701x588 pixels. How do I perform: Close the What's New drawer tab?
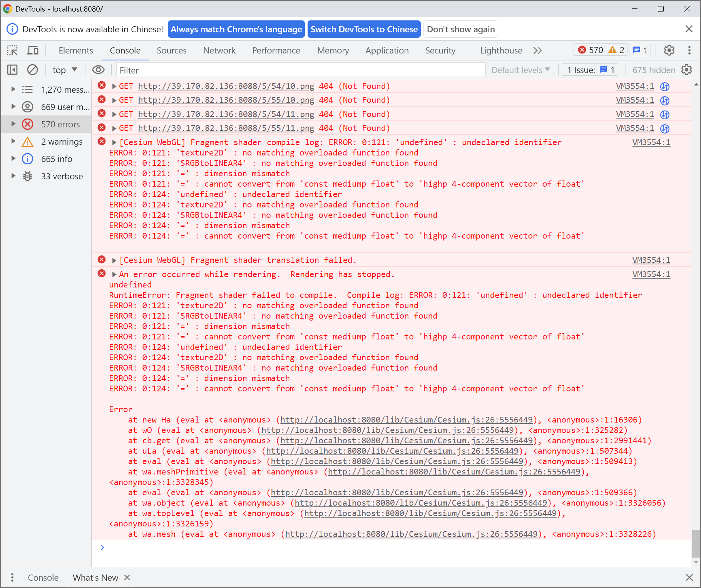[x=127, y=577]
